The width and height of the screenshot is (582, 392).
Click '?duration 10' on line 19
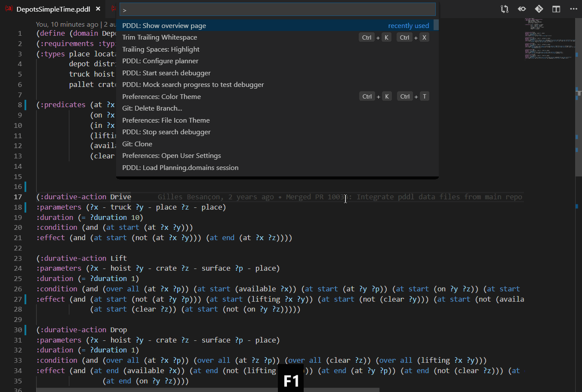(x=114, y=217)
